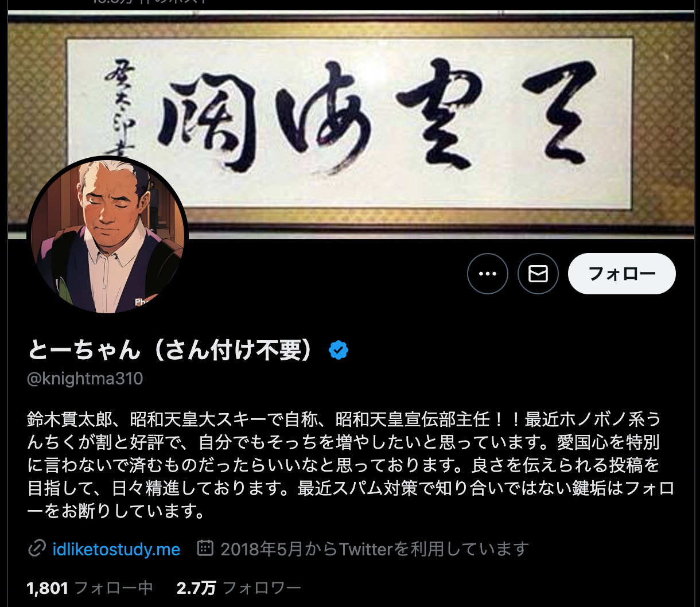
Task: Open the three-dot more options menu
Action: point(487,274)
